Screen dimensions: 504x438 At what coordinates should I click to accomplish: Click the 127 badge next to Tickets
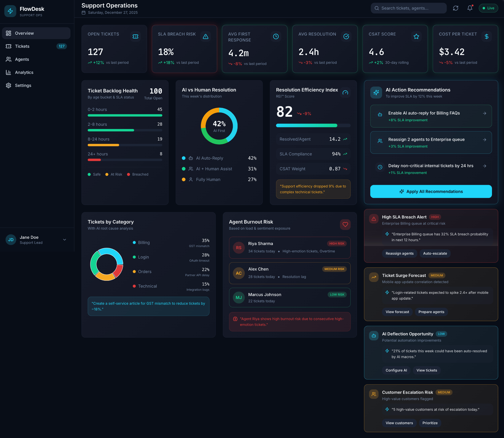tap(61, 46)
